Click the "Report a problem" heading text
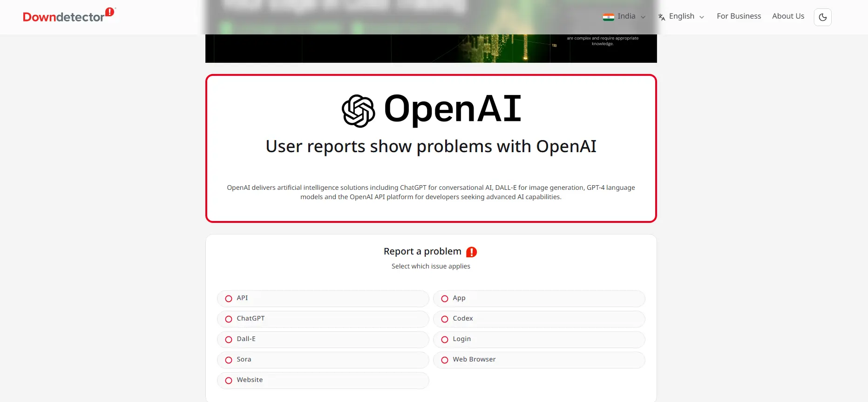 pyautogui.click(x=422, y=252)
